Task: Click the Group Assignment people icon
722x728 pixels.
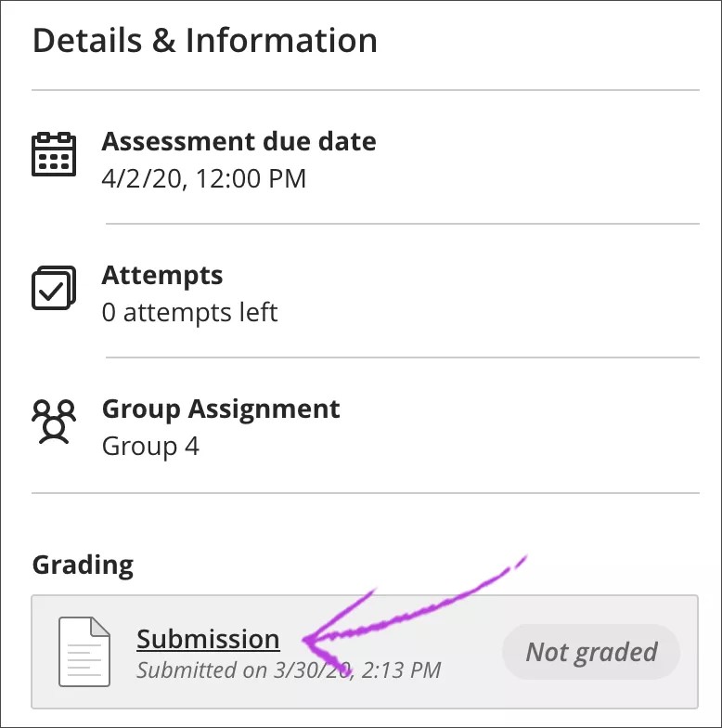Action: (54, 422)
